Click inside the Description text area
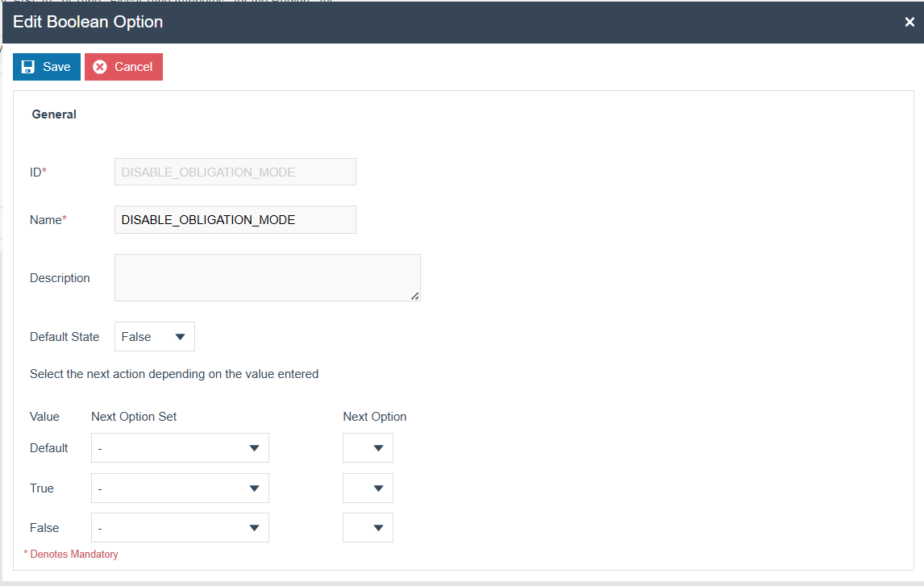This screenshot has width=924, height=586. 266,277
